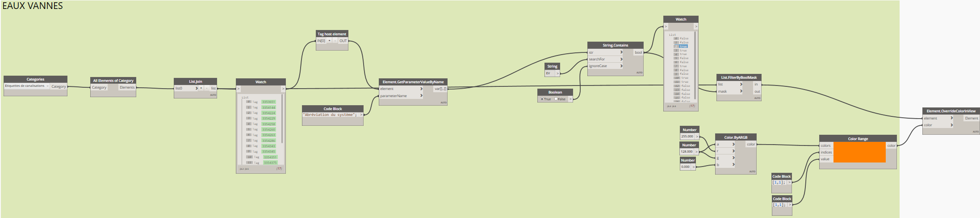The image size is (980, 218).
Task: Select the True radio button in Boolean node
Action: coord(542,99)
